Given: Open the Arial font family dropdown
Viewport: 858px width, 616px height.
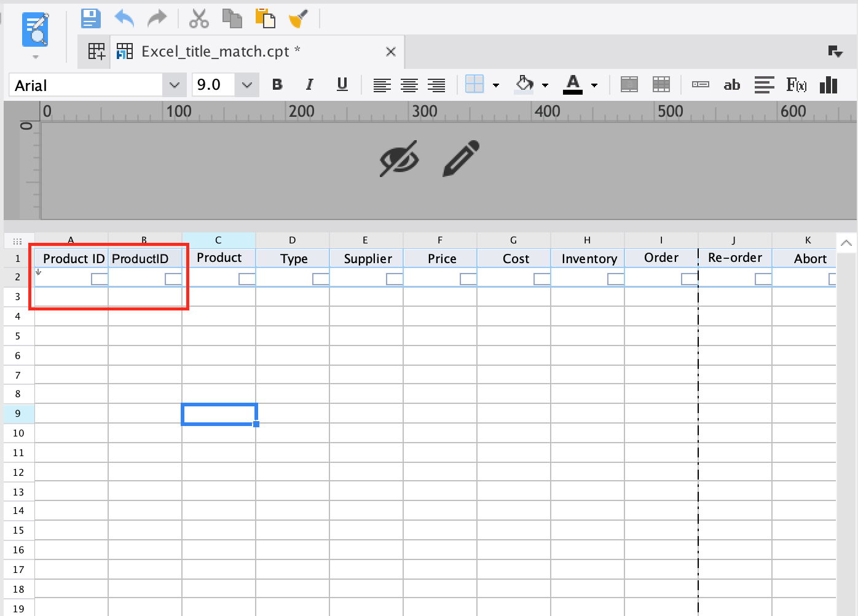Looking at the screenshot, I should [x=174, y=85].
